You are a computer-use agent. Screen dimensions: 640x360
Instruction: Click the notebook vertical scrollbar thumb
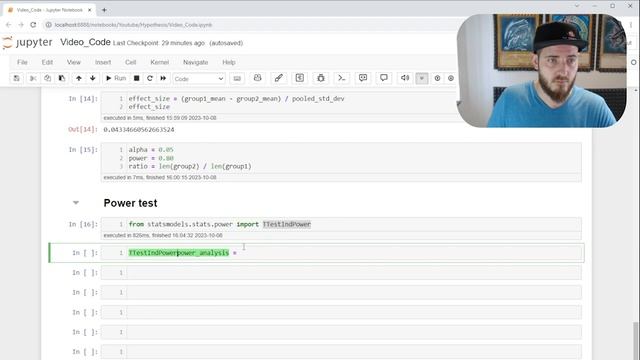(x=636, y=341)
